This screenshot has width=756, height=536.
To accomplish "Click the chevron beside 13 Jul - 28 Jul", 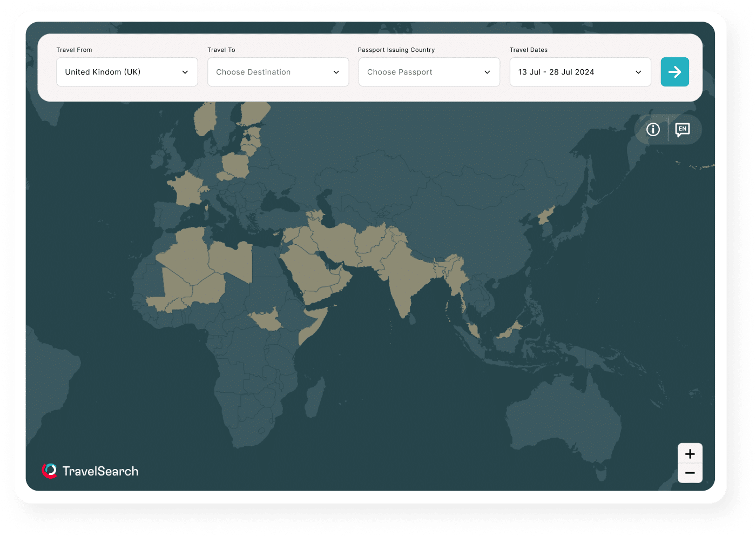I will coord(639,71).
